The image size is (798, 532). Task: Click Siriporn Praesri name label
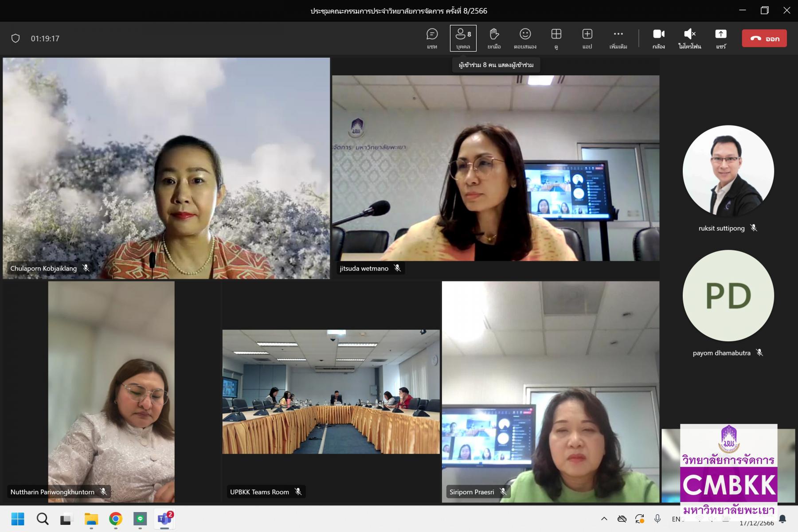pyautogui.click(x=472, y=492)
